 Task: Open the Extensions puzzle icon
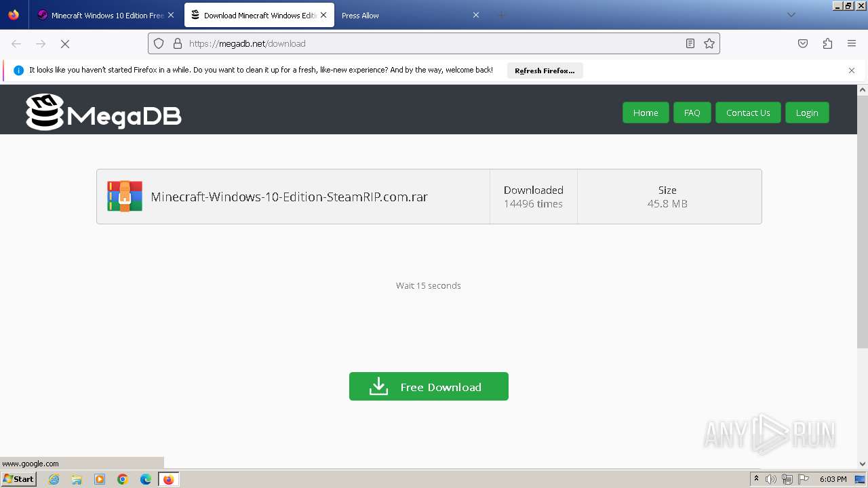point(827,43)
